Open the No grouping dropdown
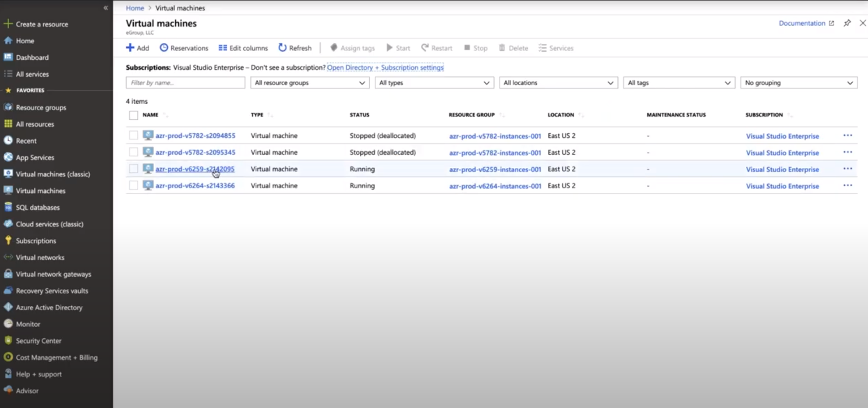The height and width of the screenshot is (408, 868). (x=799, y=83)
